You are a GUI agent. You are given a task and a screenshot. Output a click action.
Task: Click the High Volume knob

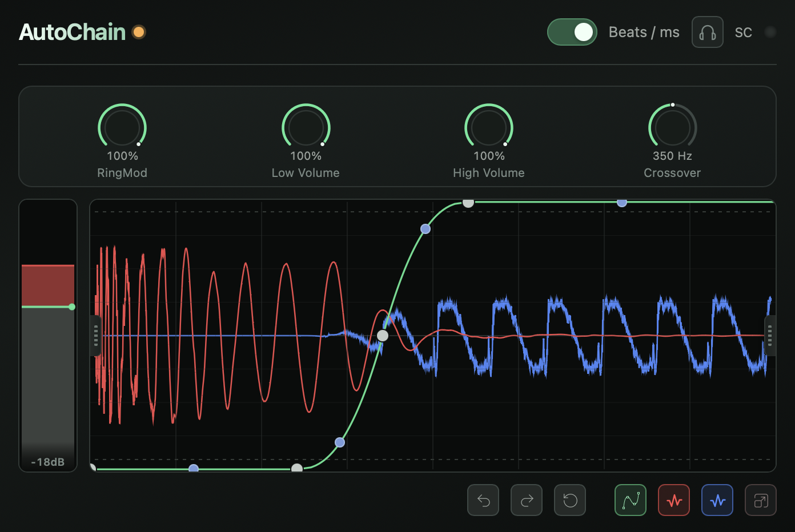point(489,128)
